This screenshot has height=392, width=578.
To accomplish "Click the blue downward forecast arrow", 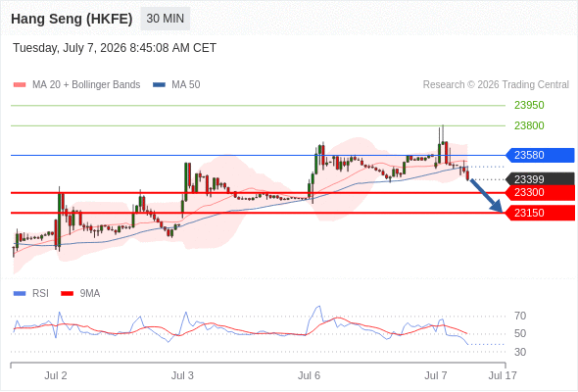I will 486,196.
